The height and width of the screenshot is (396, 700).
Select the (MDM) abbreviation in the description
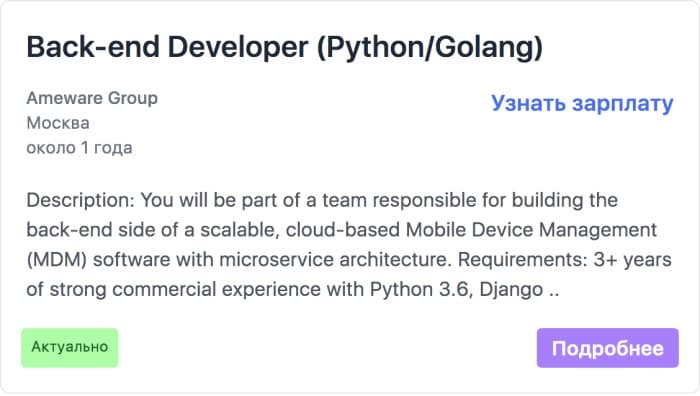point(57,260)
